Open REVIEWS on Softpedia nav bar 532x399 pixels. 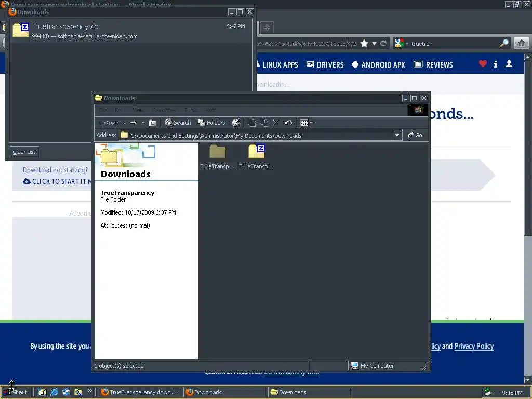(433, 64)
